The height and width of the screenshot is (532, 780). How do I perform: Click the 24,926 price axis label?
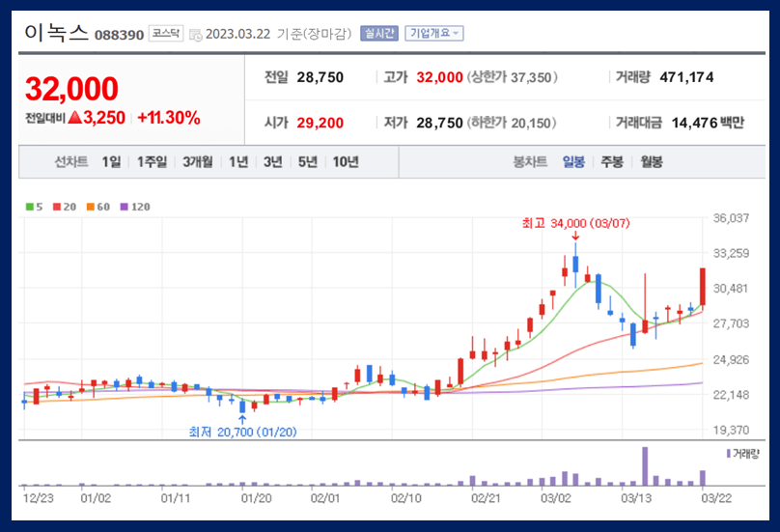pos(731,359)
